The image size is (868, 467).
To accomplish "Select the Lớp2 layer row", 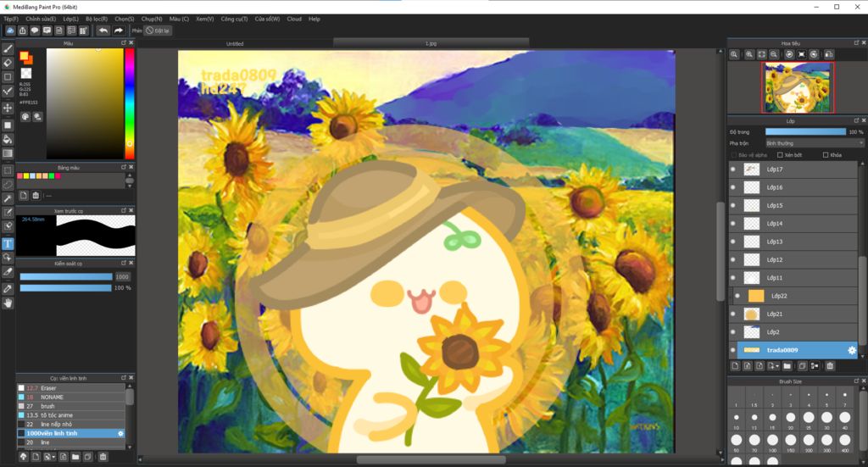I will coord(793,332).
